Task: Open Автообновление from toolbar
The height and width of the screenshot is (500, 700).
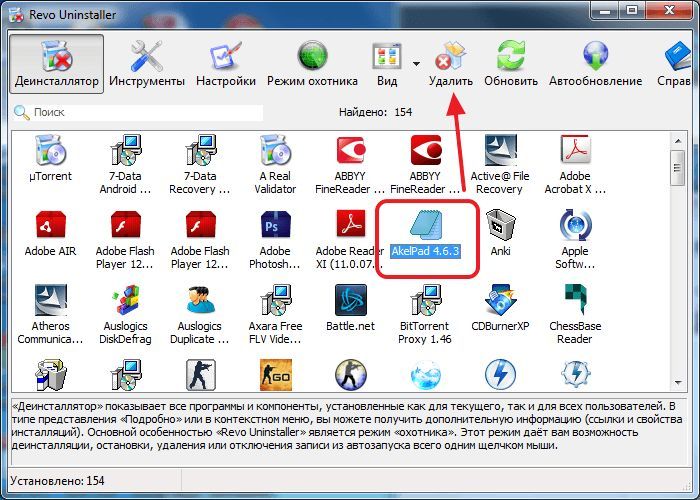Action: point(595,64)
